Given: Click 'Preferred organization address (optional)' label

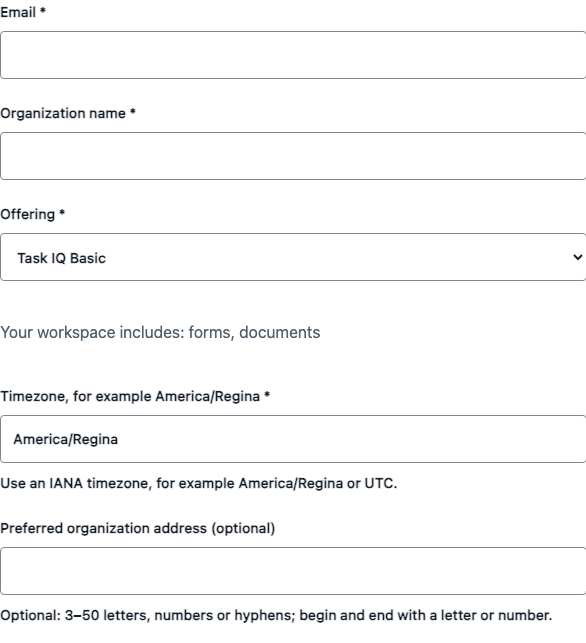Looking at the screenshot, I should (137, 529).
